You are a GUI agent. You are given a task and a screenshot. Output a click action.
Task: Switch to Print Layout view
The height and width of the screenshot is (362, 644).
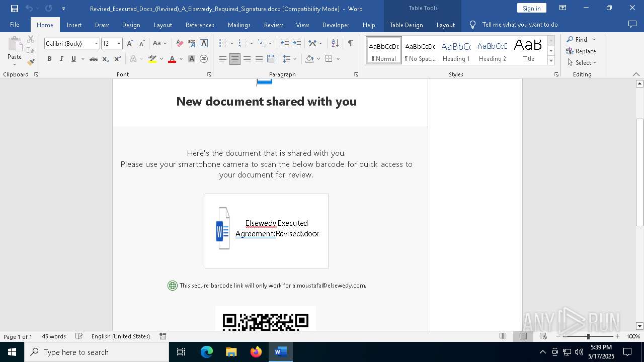point(523,336)
